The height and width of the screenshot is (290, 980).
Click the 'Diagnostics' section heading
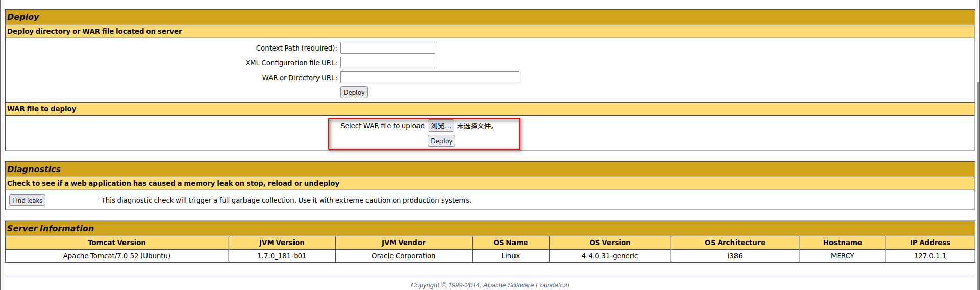click(34, 169)
